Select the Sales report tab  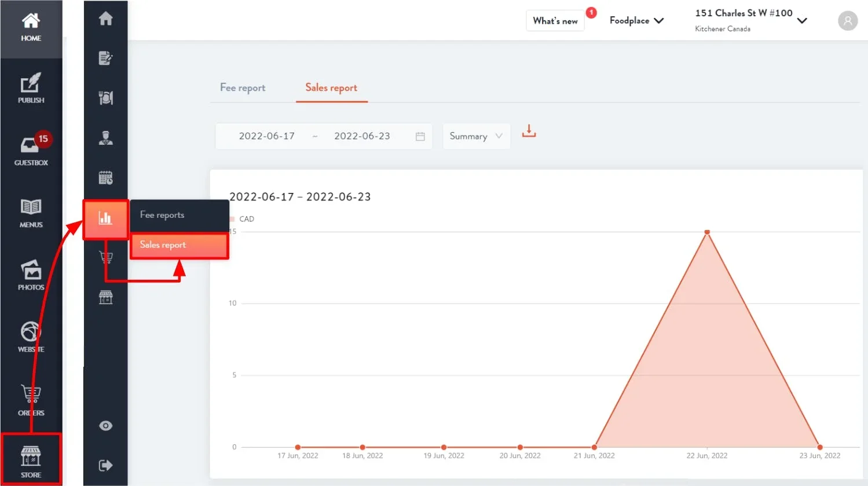coord(331,88)
